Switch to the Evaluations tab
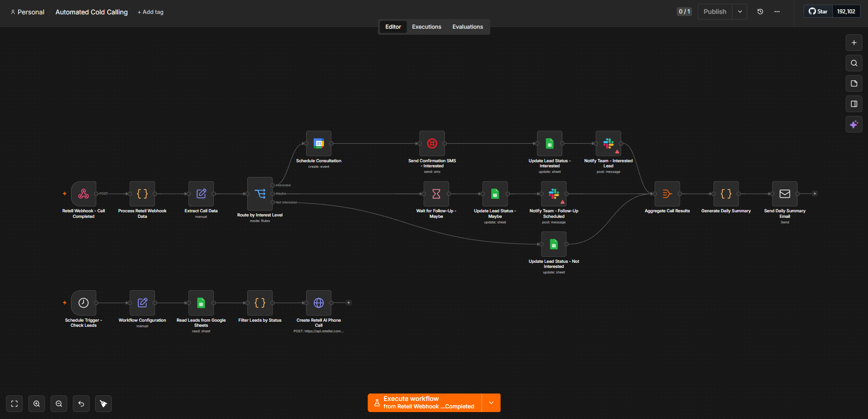Screen dimensions: 868x419 coord(468,27)
